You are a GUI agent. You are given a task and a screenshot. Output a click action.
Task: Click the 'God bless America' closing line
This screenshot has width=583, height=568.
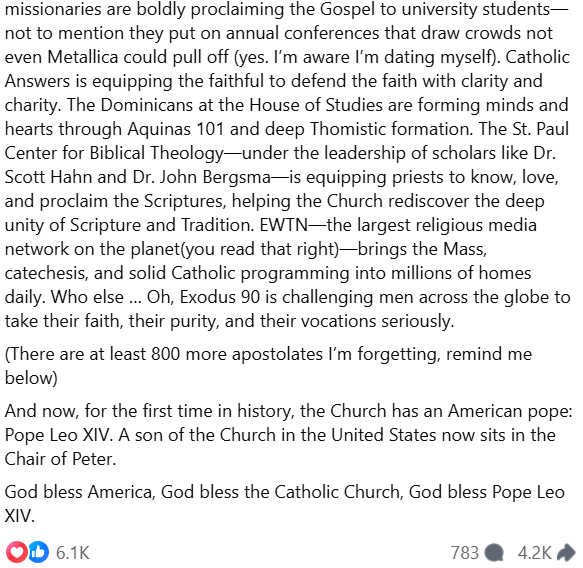point(284,504)
